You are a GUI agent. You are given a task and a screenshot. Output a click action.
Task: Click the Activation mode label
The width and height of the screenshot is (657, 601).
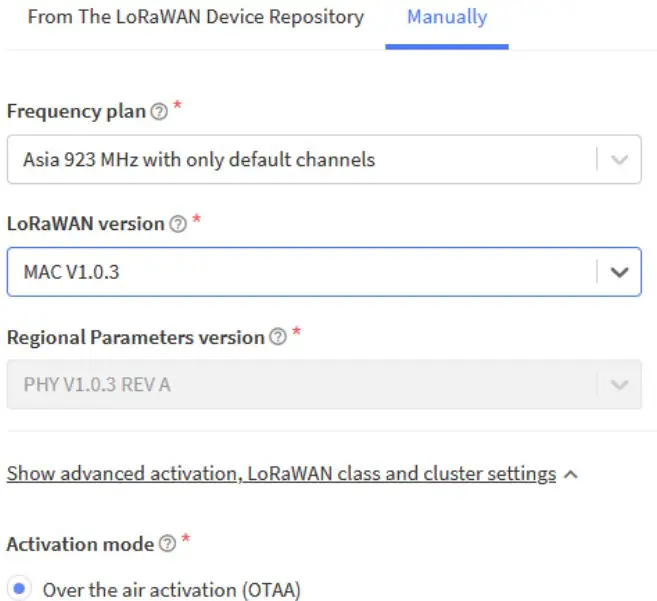point(80,545)
